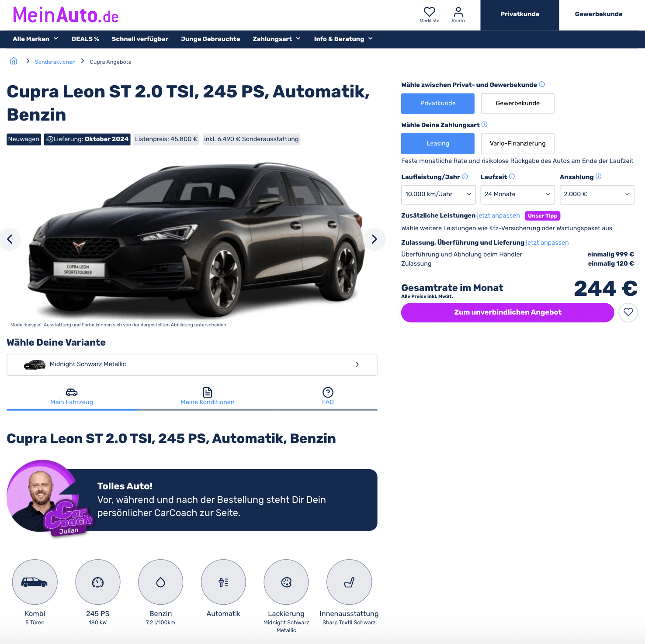The image size is (645, 644).
Task: Open the Laufzeit 24 Monate dropdown
Action: tap(517, 194)
